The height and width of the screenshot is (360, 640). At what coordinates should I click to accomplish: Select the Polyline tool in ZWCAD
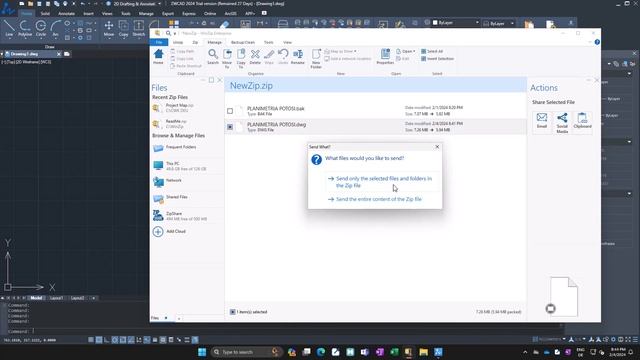pyautogui.click(x=25, y=29)
